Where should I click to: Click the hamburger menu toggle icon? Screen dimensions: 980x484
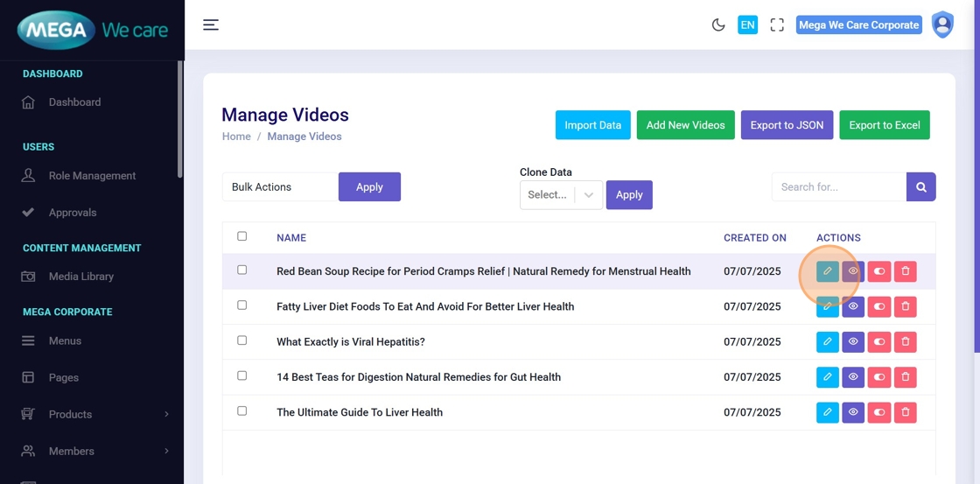pos(211,25)
